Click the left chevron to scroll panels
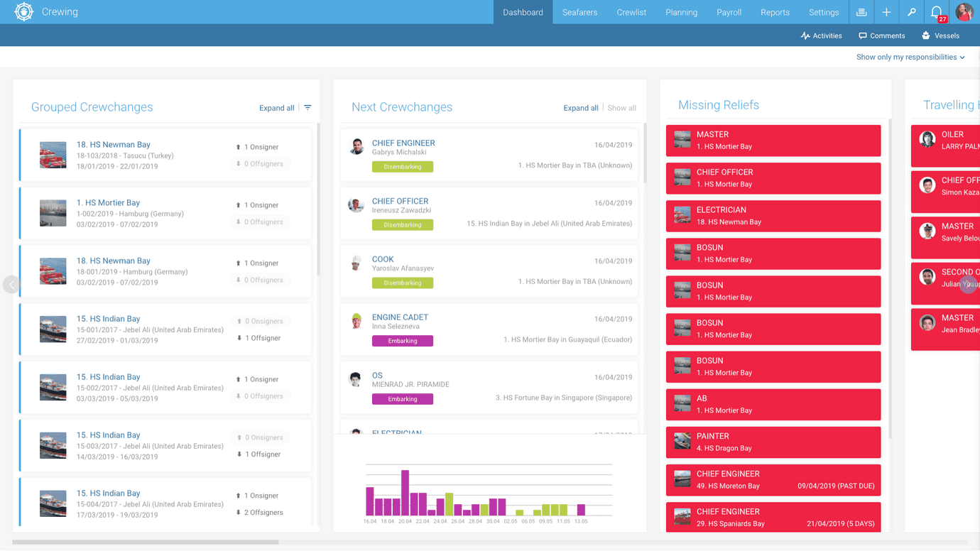 coord(11,284)
